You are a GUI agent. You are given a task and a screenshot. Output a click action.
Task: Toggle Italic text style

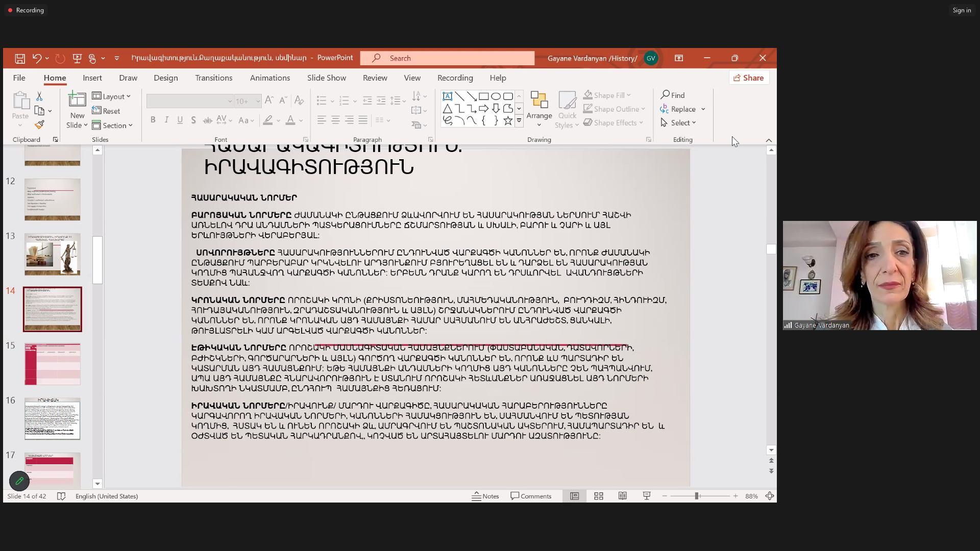(166, 120)
